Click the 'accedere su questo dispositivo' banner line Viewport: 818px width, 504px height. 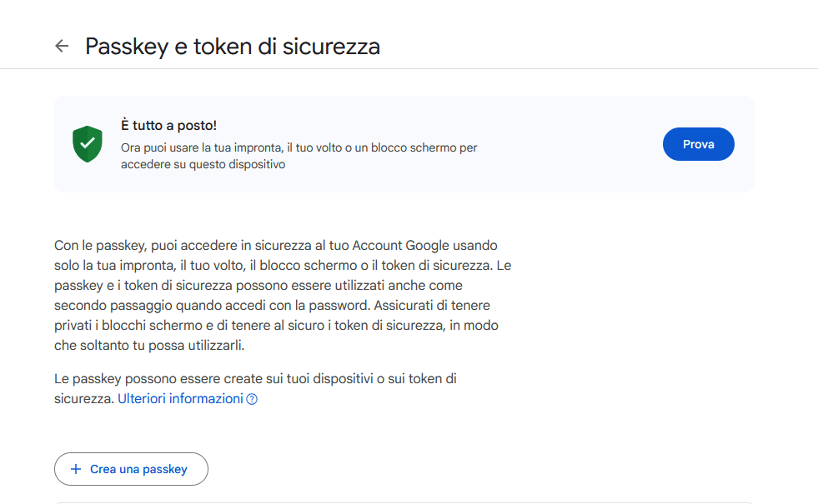[203, 164]
